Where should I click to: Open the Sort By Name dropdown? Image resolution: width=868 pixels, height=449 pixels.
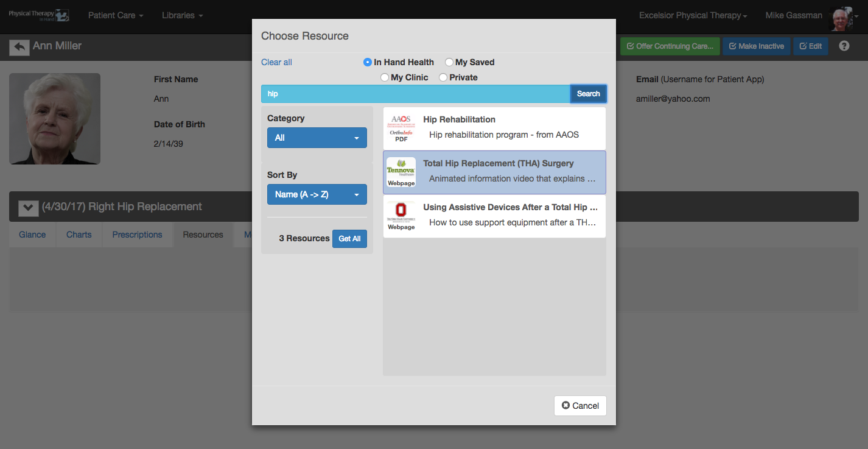(x=317, y=194)
